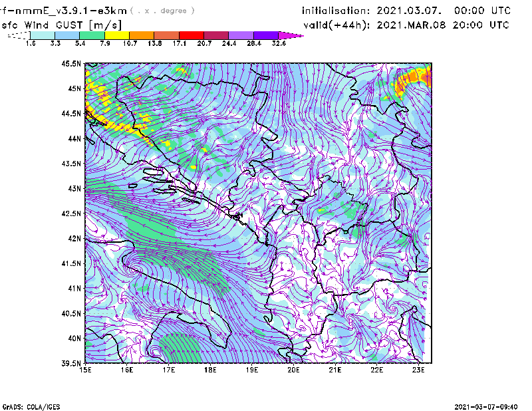Click the 45N latitude label
The width and height of the screenshot is (532, 411).
pos(74,88)
